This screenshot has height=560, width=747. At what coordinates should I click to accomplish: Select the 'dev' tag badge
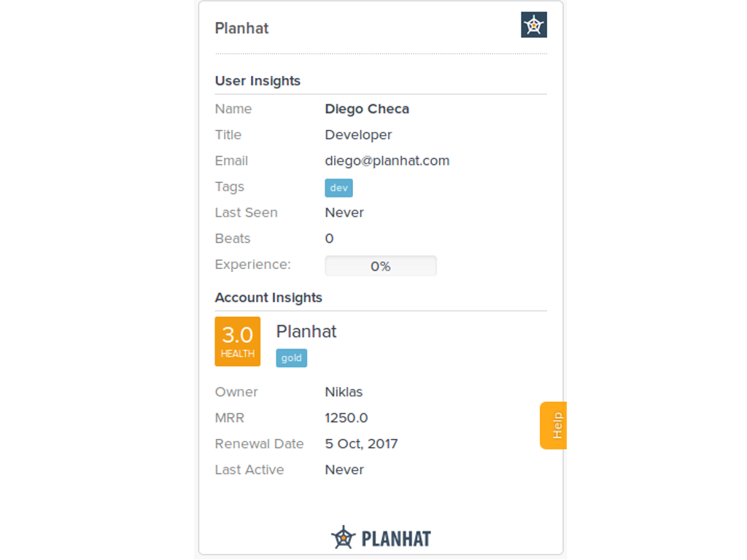(338, 187)
